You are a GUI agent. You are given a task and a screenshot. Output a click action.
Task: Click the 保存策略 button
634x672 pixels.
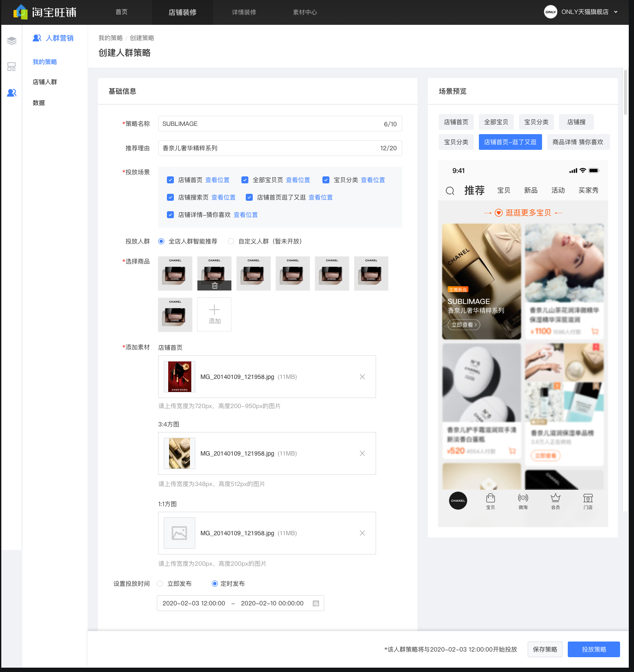[x=545, y=649]
